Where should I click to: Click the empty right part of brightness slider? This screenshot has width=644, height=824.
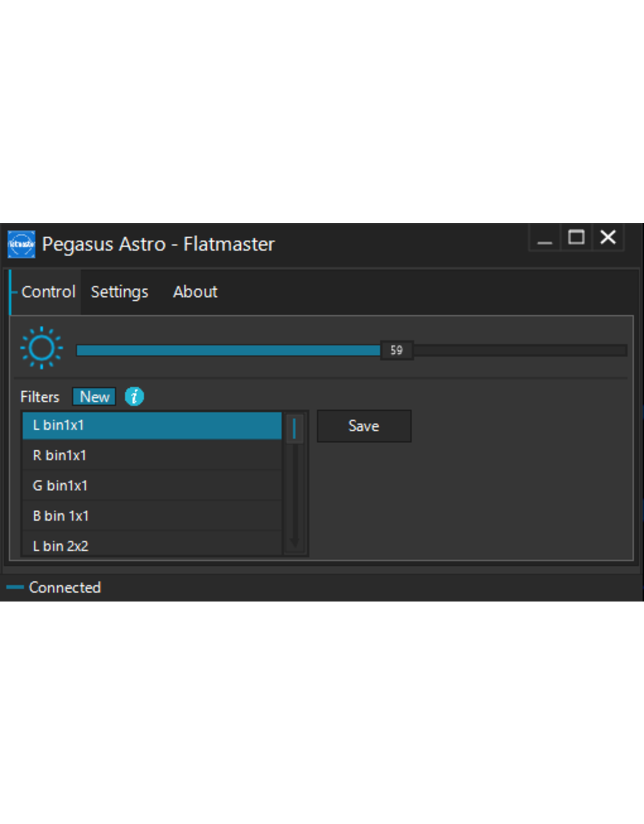point(520,350)
